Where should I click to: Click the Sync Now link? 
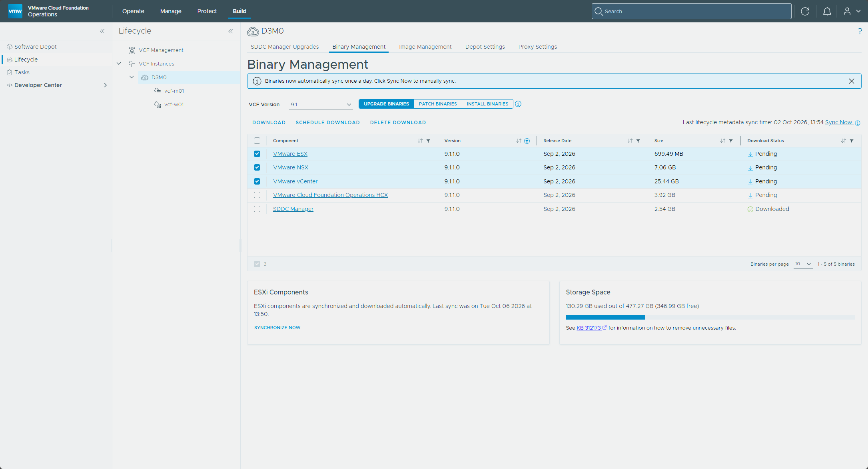(x=839, y=122)
